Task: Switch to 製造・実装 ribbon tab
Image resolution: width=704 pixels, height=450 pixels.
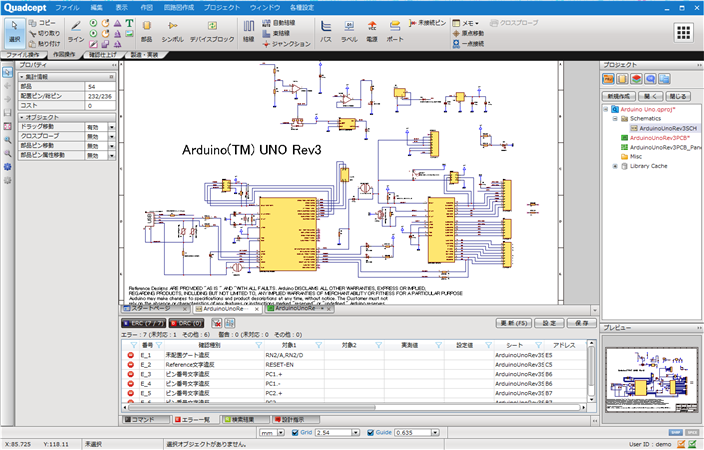Action: click(145, 55)
